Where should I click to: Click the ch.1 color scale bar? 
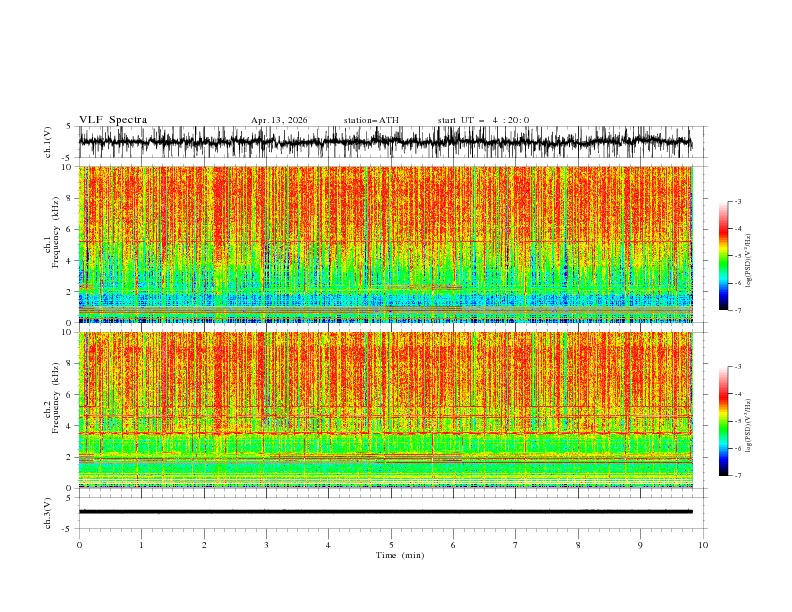pyautogui.click(x=723, y=256)
